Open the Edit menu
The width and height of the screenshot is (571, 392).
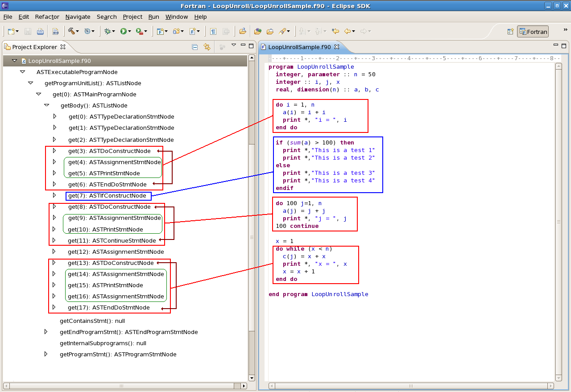(24, 17)
